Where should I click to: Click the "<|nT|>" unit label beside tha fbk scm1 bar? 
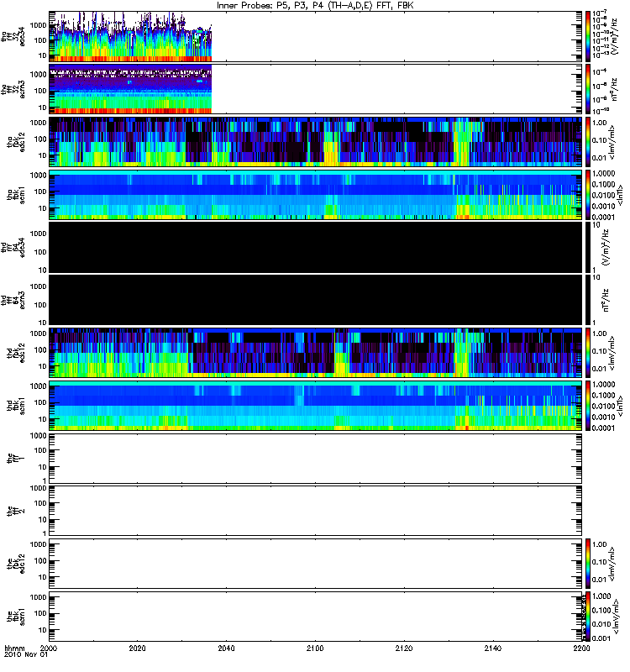[619, 195]
